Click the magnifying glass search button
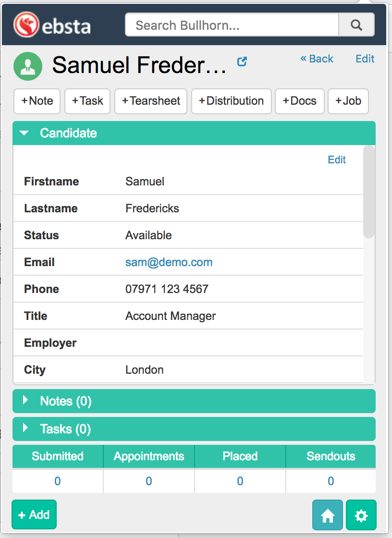 [x=356, y=25]
